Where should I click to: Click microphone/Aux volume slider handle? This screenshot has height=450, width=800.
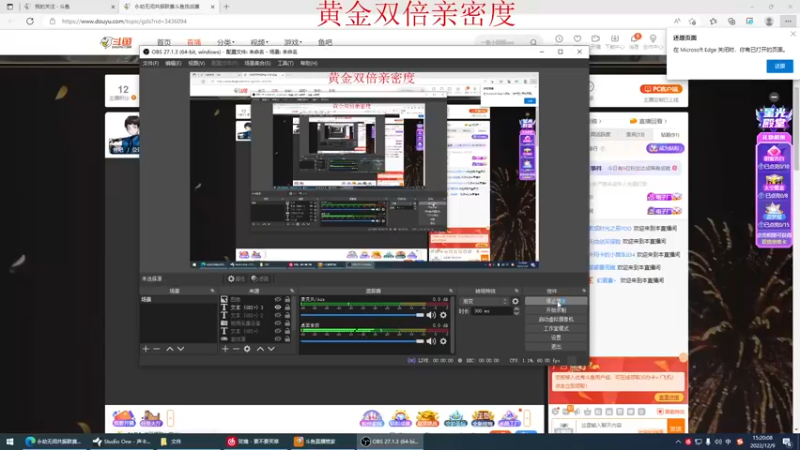pos(420,315)
